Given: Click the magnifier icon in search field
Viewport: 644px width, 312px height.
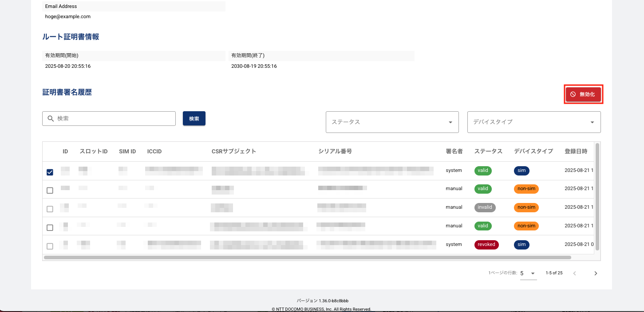Looking at the screenshot, I should point(50,118).
